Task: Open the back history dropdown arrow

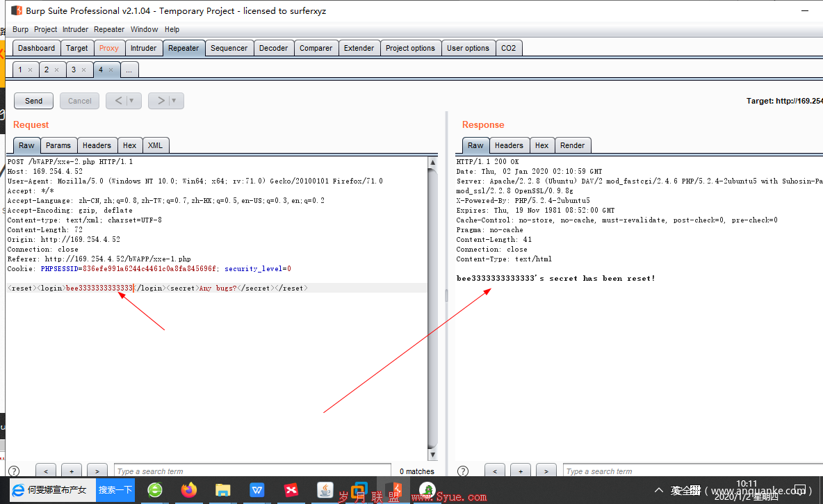Action: pos(132,101)
